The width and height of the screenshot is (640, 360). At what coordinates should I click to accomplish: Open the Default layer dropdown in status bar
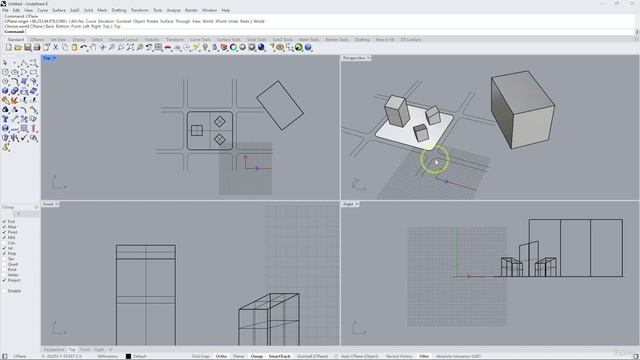pyautogui.click(x=140, y=356)
